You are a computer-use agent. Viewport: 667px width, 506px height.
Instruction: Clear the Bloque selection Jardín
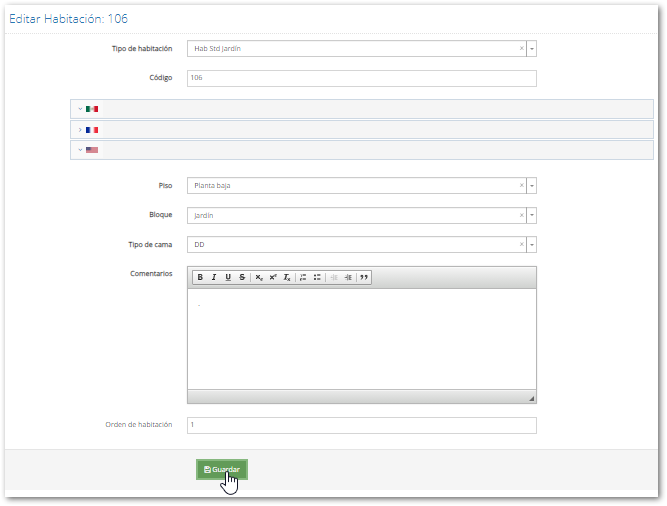click(521, 215)
